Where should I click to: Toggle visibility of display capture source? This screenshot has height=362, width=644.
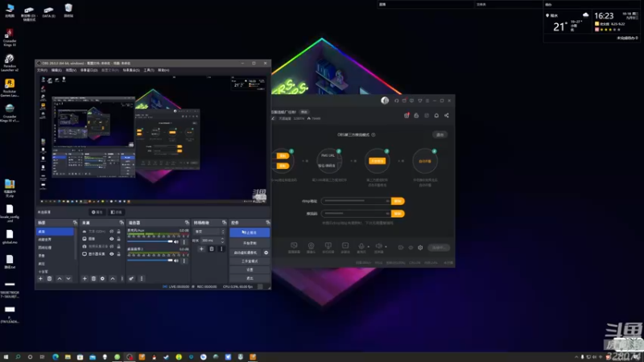[111, 254]
